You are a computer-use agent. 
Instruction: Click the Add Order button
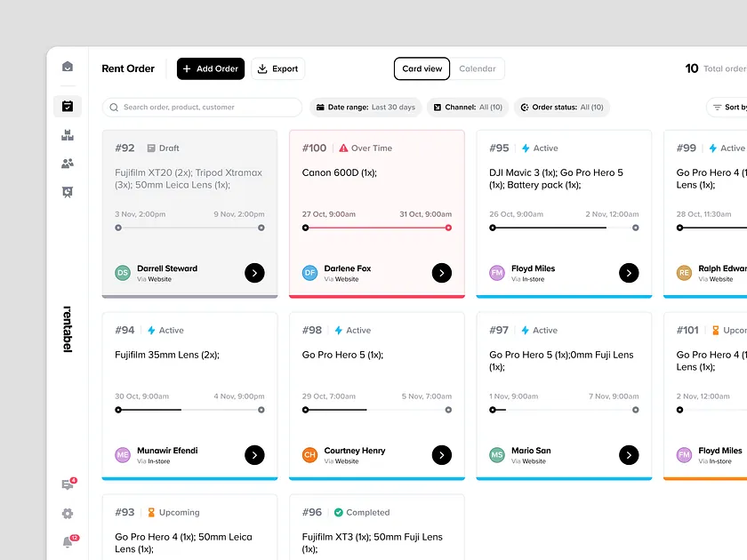(x=210, y=68)
